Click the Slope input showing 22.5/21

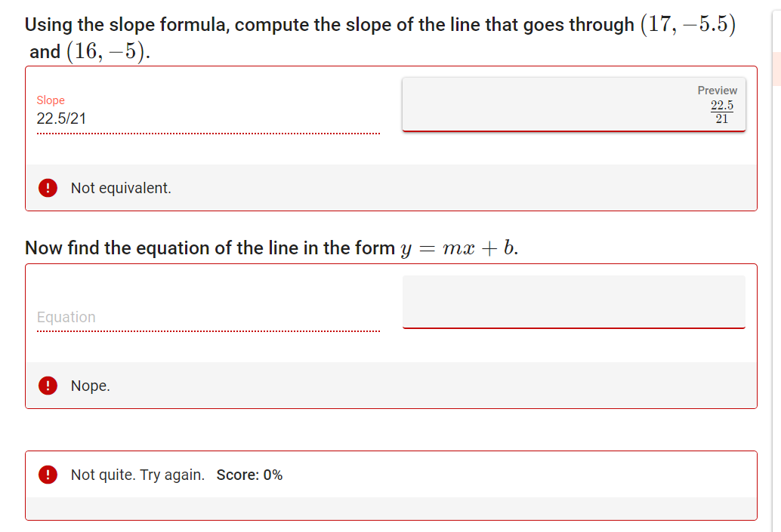coord(113,118)
